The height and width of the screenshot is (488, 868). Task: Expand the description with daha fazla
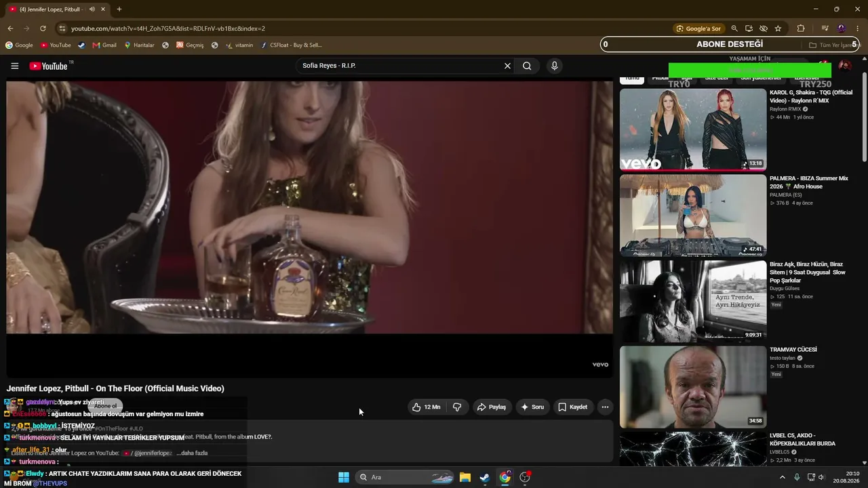192,453
